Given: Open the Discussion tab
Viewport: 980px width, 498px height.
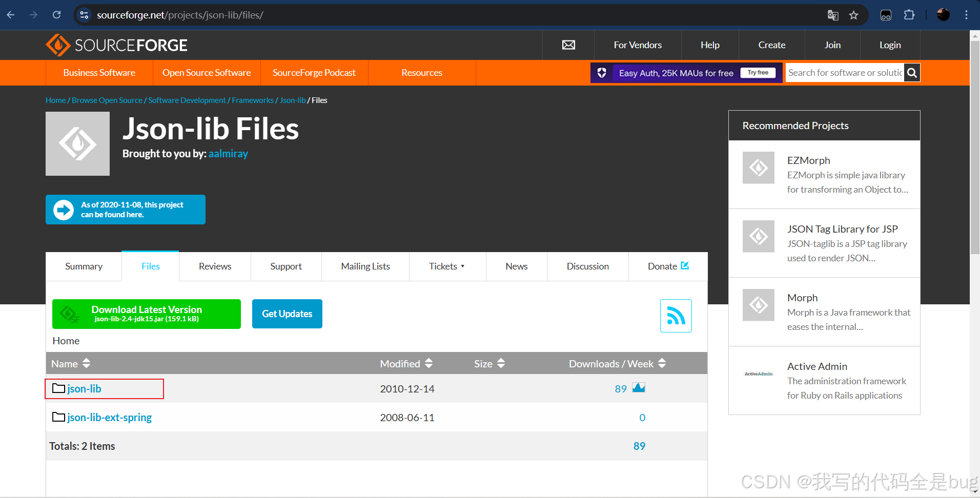Looking at the screenshot, I should (588, 266).
